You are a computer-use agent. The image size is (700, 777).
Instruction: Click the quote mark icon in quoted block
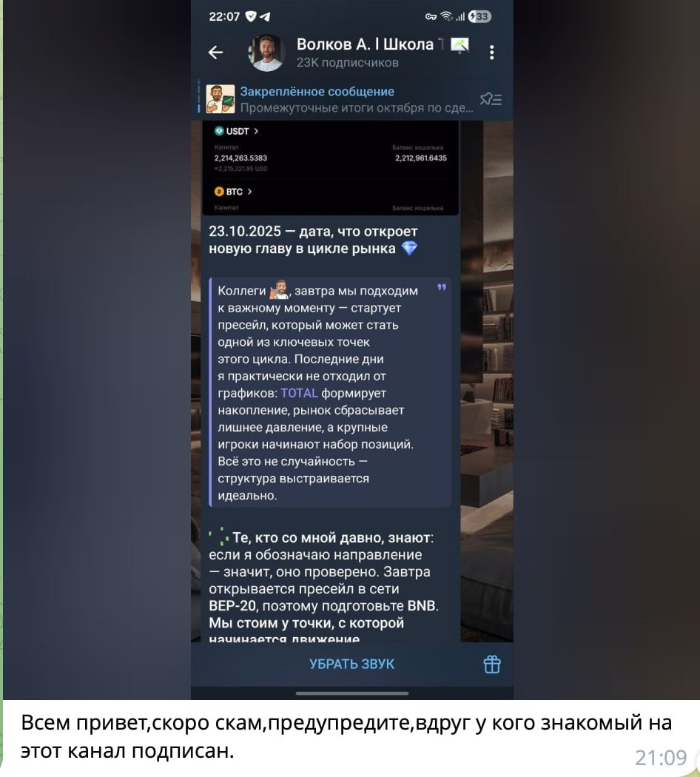[x=442, y=287]
